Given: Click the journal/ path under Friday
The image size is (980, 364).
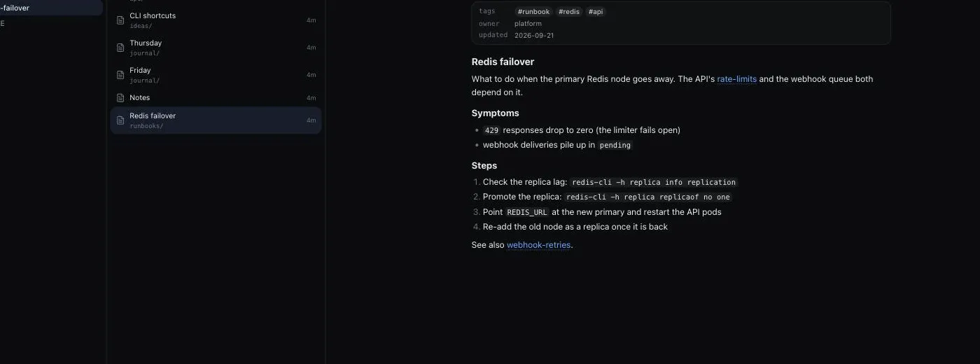Looking at the screenshot, I should click(x=144, y=80).
